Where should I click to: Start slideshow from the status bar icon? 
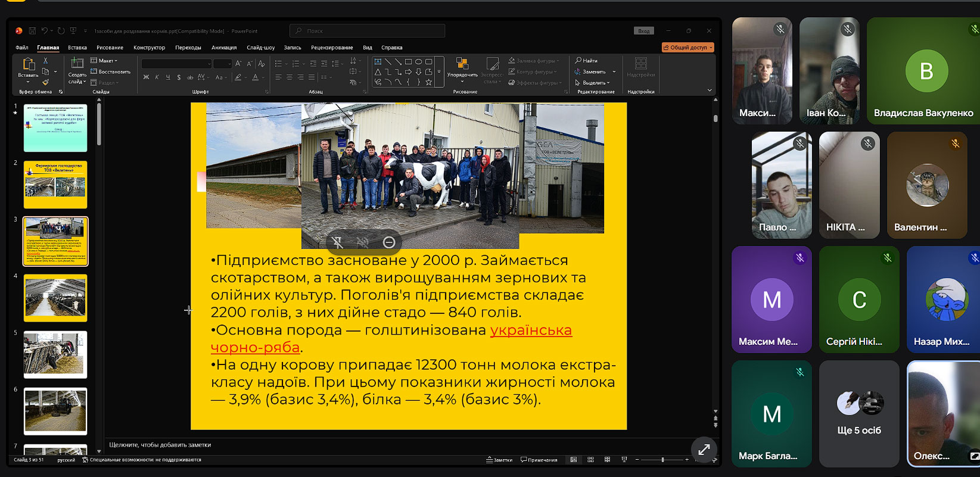pyautogui.click(x=624, y=460)
